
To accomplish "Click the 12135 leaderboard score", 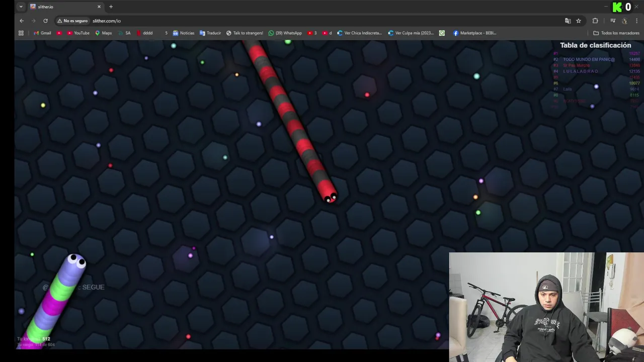I will pos(634,71).
